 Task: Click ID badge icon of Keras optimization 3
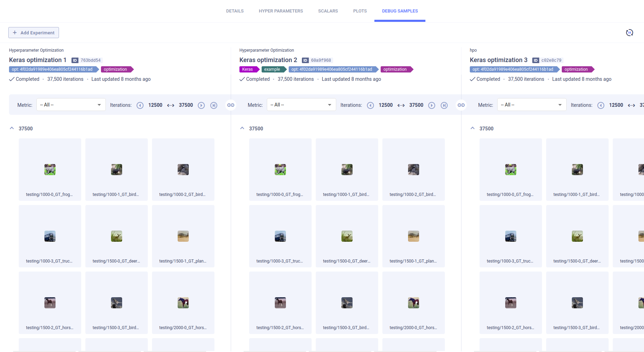(536, 60)
